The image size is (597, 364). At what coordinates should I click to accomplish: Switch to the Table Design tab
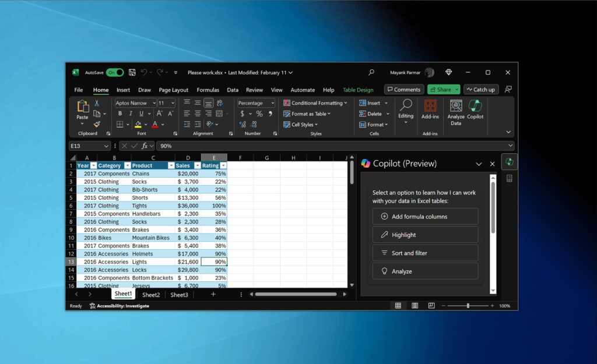[x=358, y=90]
